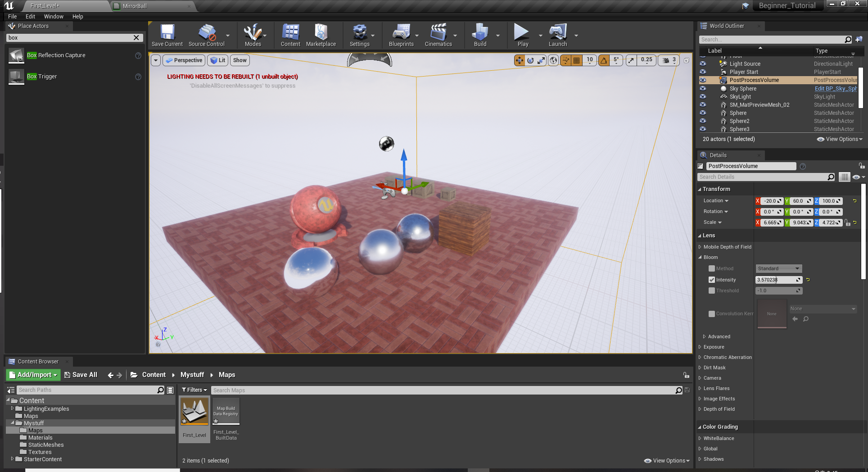Open the Perspective view mode button
The width and height of the screenshot is (868, 472).
coord(184,60)
